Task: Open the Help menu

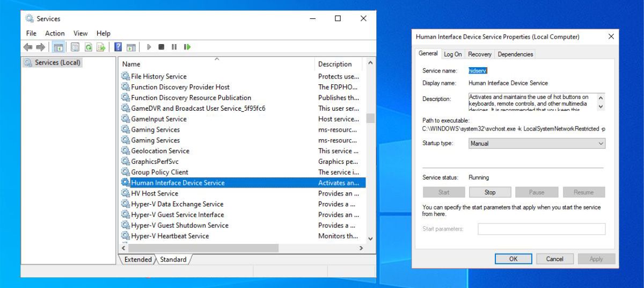Action: click(104, 33)
